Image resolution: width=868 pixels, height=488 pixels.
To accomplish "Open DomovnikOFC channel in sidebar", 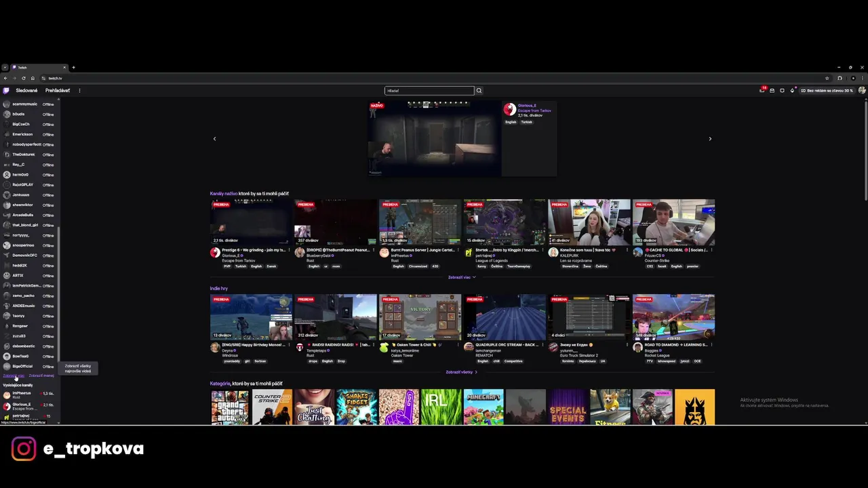I will coord(29,255).
